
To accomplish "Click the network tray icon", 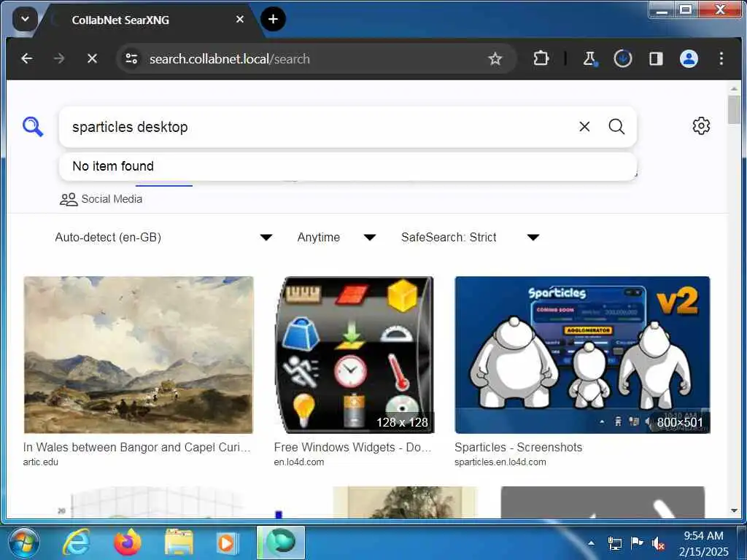I will click(x=614, y=543).
